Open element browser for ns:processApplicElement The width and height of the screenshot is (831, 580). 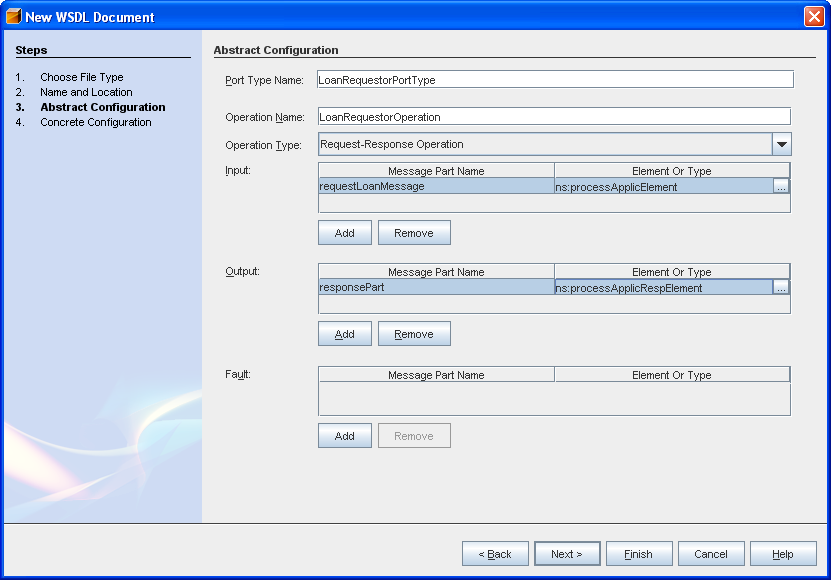point(781,187)
